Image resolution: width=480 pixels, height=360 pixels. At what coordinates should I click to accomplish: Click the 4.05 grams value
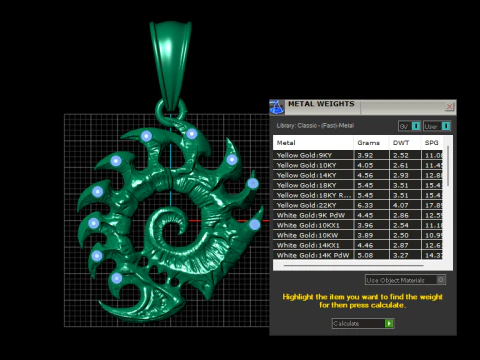click(365, 165)
